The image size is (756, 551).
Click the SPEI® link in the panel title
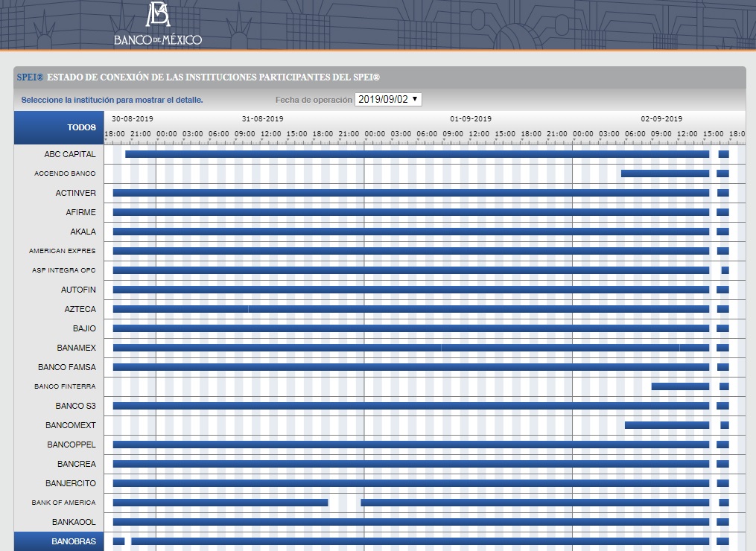point(30,77)
